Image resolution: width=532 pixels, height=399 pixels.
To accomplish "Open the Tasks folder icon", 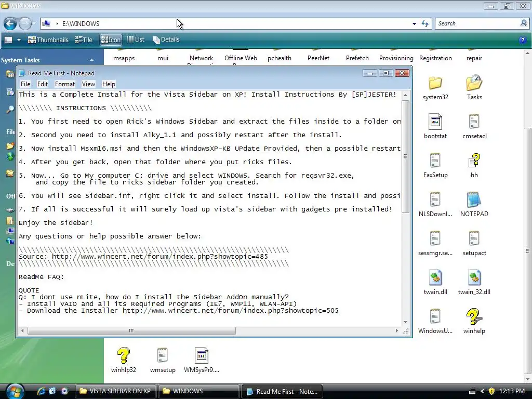I will point(474,83).
